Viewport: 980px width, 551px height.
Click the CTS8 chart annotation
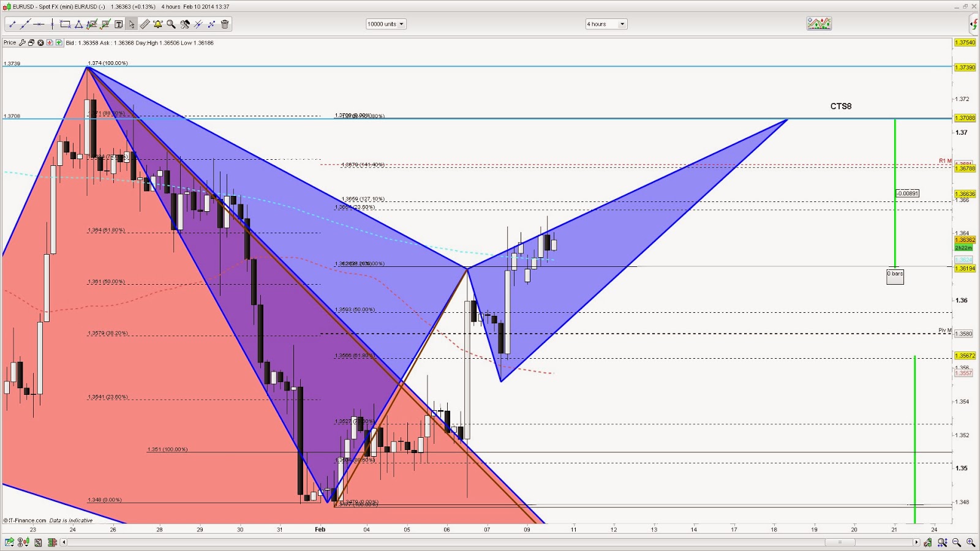841,107
